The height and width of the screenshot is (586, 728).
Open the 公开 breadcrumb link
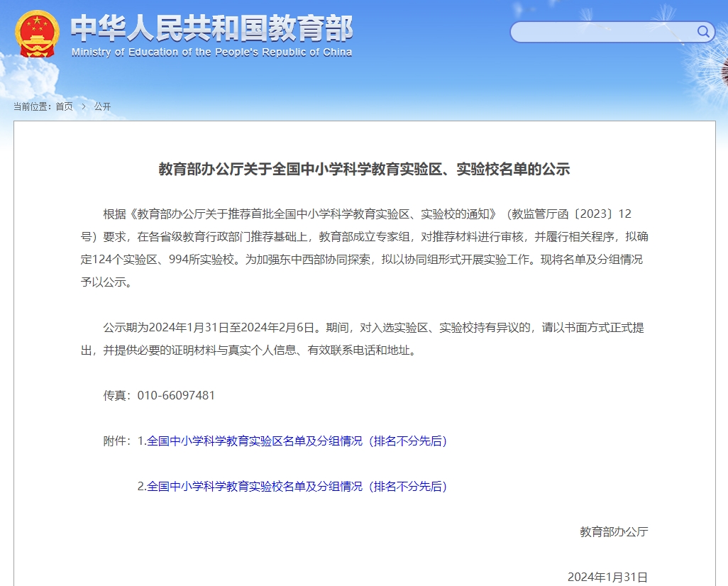tap(103, 106)
